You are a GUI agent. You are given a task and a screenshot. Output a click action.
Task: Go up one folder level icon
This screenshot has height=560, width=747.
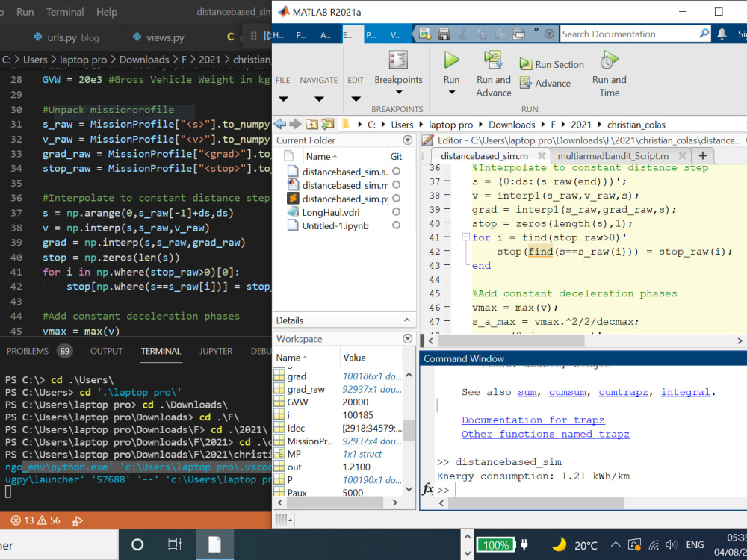pyautogui.click(x=312, y=125)
